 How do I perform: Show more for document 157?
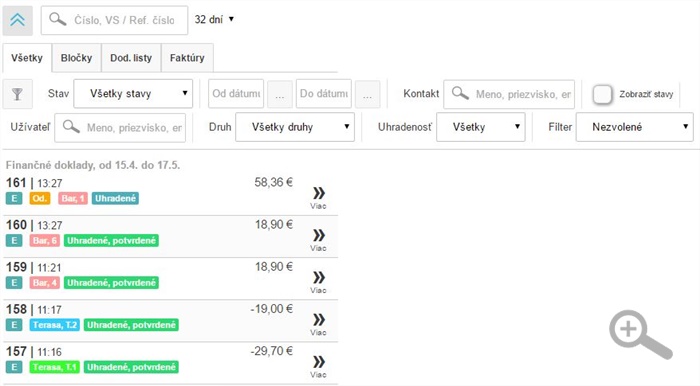pyautogui.click(x=319, y=366)
